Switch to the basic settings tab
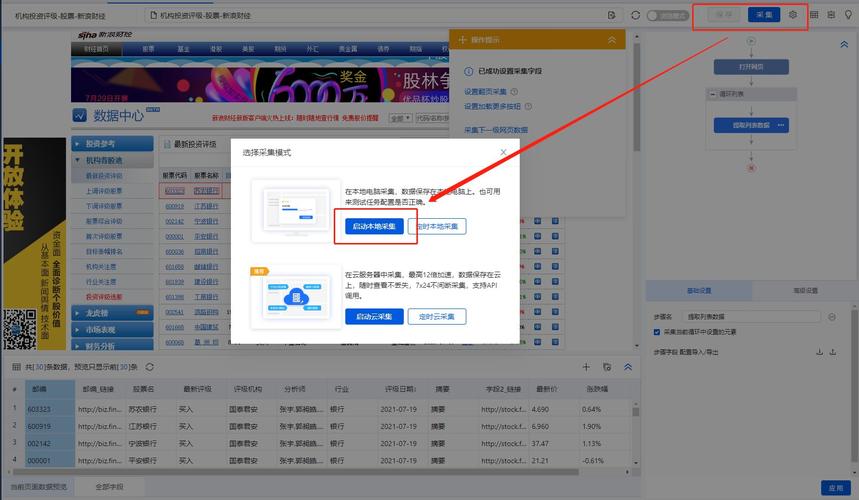The height and width of the screenshot is (500, 859). [699, 291]
